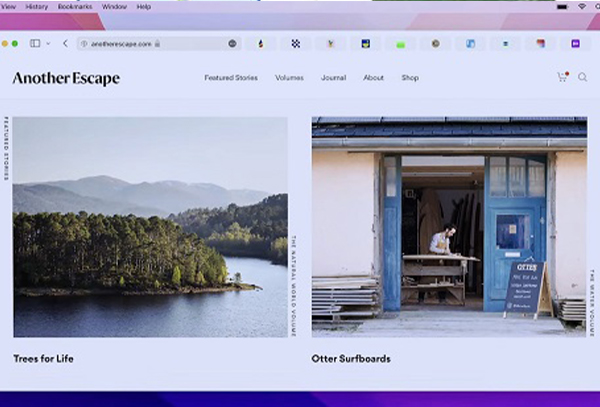Click the Wi-Fi icon in menu bar
600x407 pixels.
pos(582,7)
